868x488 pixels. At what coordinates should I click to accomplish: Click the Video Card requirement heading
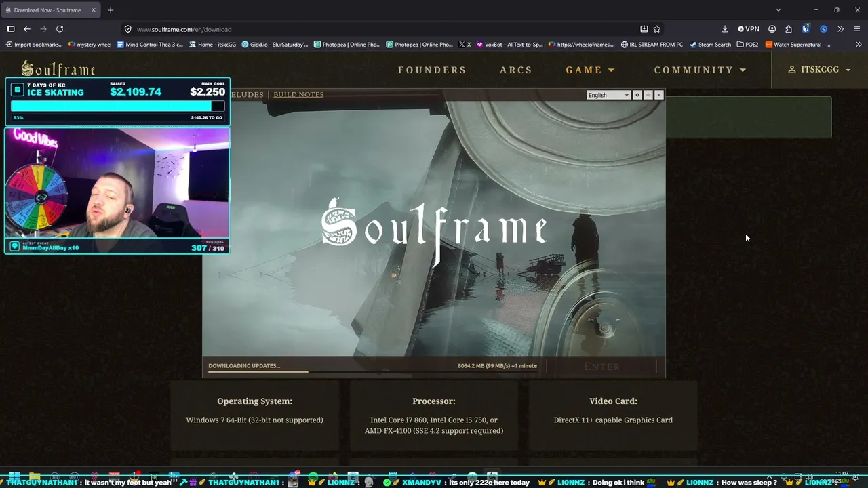point(613,401)
